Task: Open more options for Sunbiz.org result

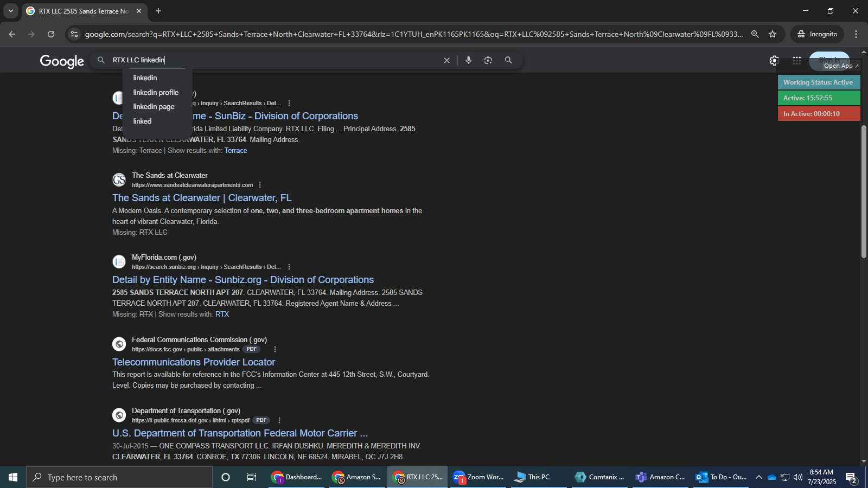Action: pos(289,267)
